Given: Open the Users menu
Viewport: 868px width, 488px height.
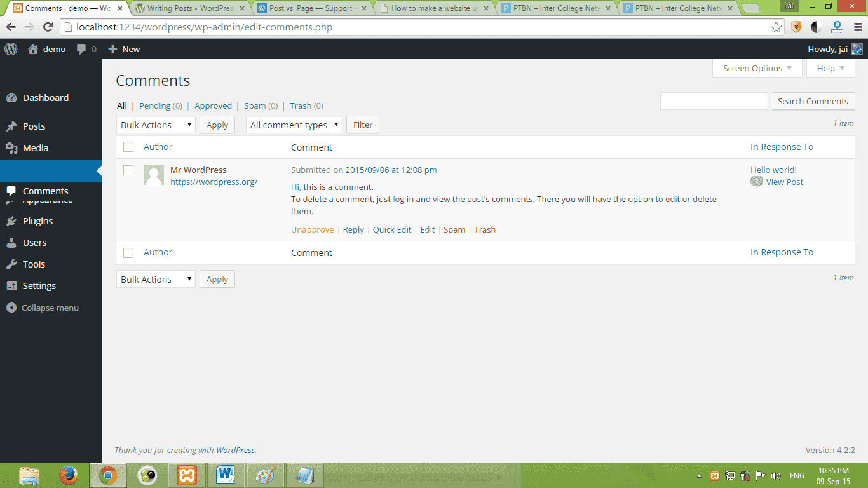Looking at the screenshot, I should [x=34, y=243].
